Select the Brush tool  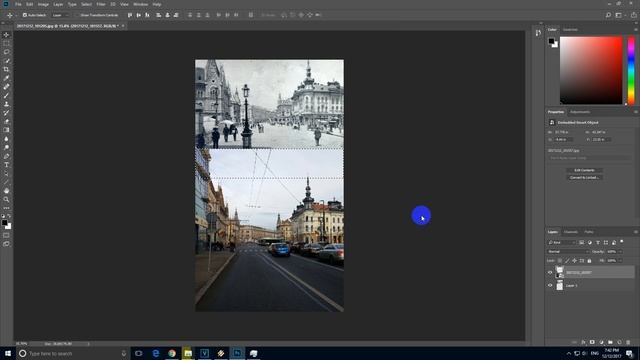[x=6, y=96]
